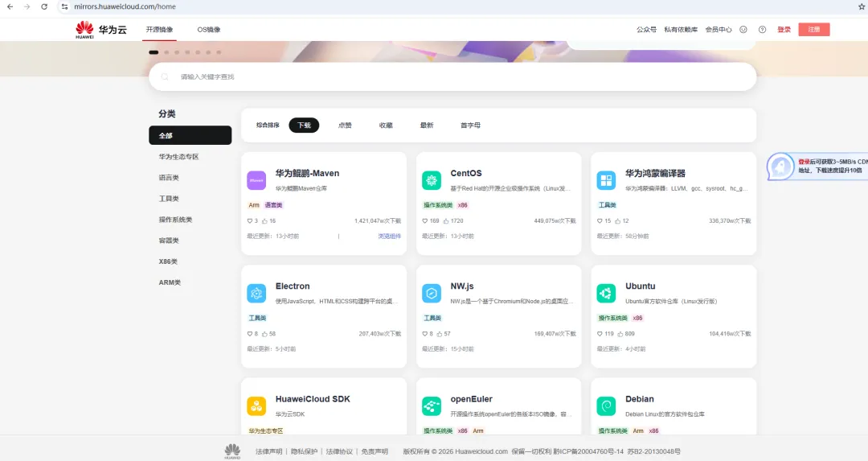Focus the keyword search input field
868x461 pixels.
(x=452, y=77)
